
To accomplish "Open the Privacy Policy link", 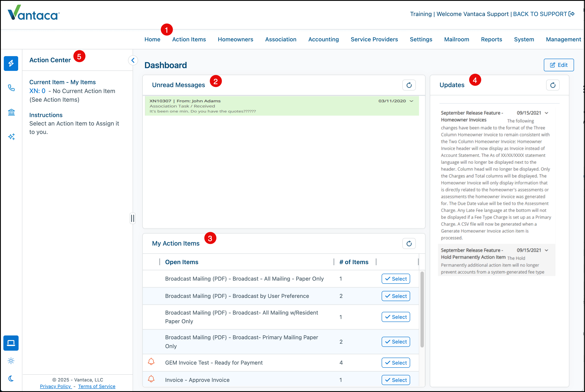I will [x=56, y=386].
